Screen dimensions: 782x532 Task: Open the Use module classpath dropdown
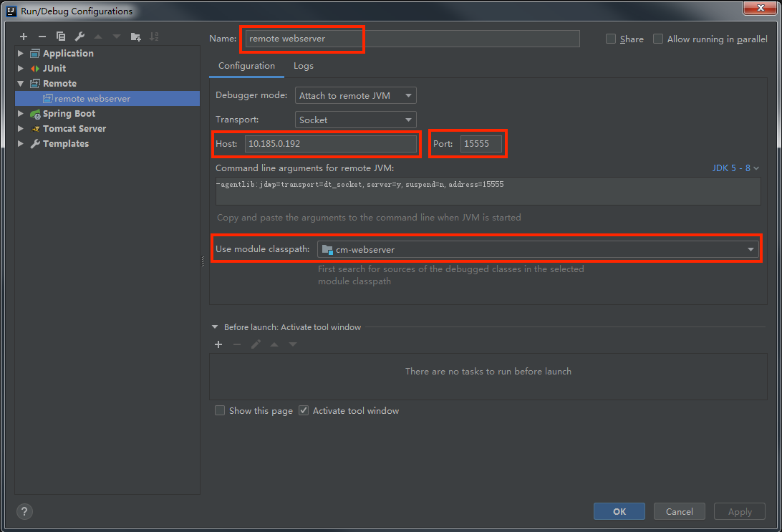[750, 248]
